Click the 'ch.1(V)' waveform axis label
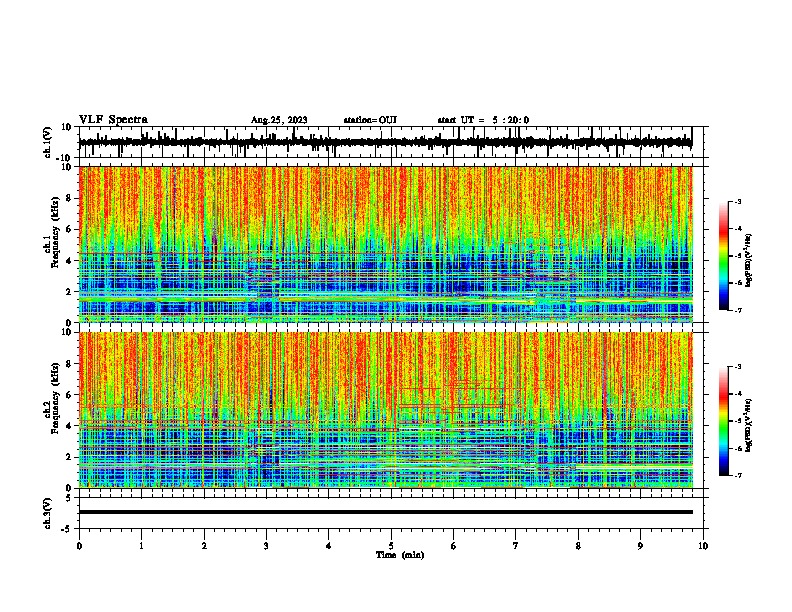Image resolution: width=792 pixels, height=612 pixels. [48, 142]
